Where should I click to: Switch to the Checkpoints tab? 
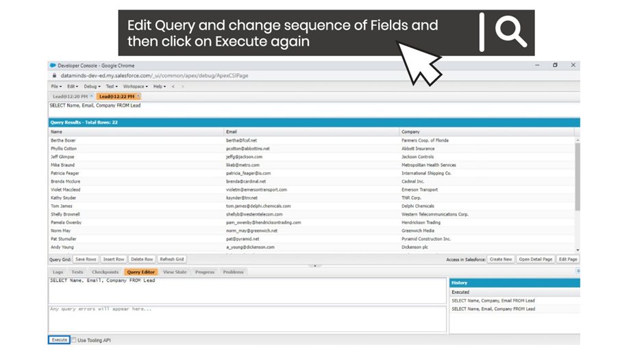105,272
